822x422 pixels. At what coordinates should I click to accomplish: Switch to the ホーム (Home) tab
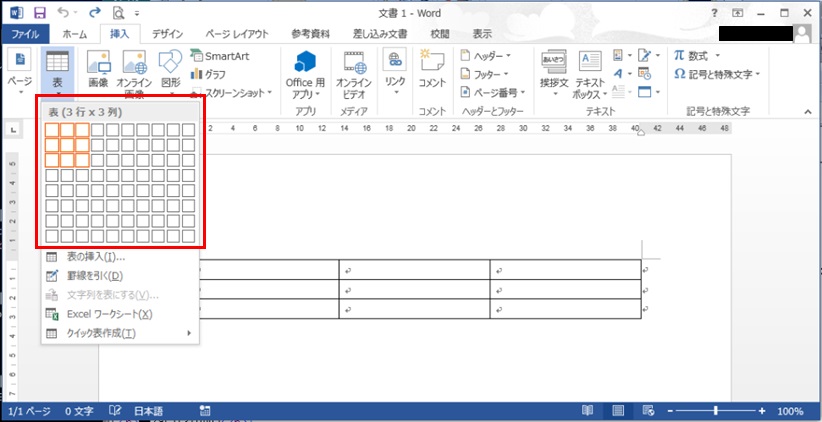(x=74, y=35)
